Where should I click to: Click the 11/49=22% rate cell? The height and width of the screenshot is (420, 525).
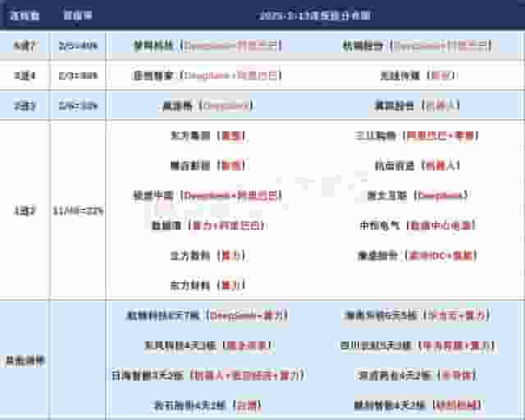tap(80, 210)
